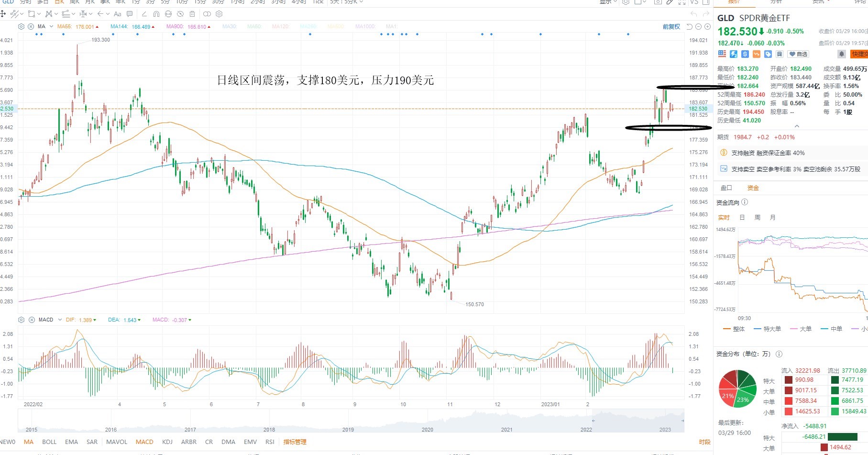This screenshot has height=455, width=868.
Task: Toggle the MACD indicator at bottom bar
Action: [144, 442]
